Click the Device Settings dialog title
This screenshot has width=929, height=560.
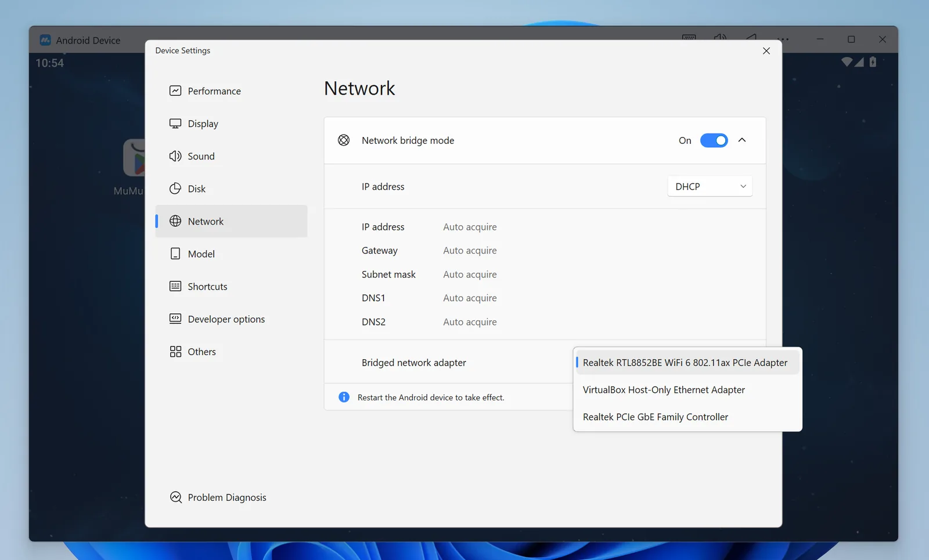point(183,50)
